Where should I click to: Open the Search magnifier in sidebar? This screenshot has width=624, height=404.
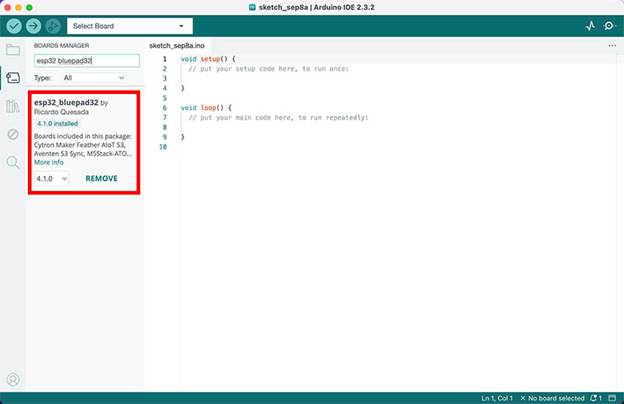click(x=13, y=162)
